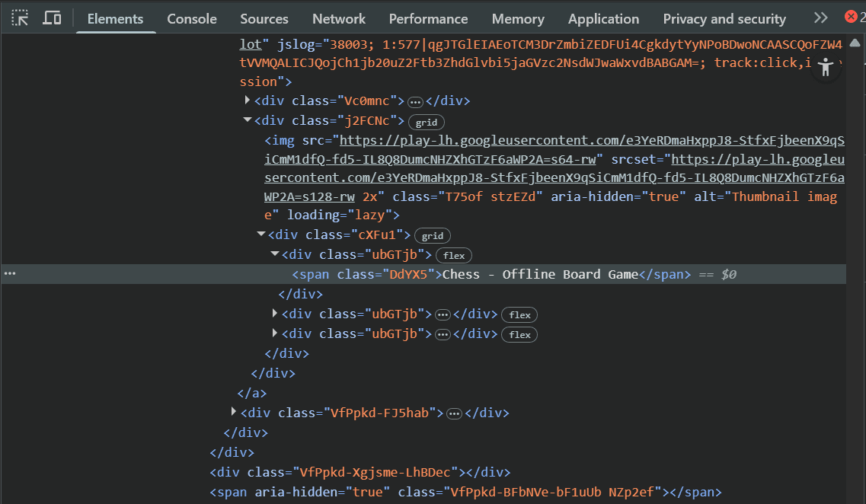Toggle flex badge on first ubGTjb div
This screenshot has width=866, height=504.
[454, 256]
